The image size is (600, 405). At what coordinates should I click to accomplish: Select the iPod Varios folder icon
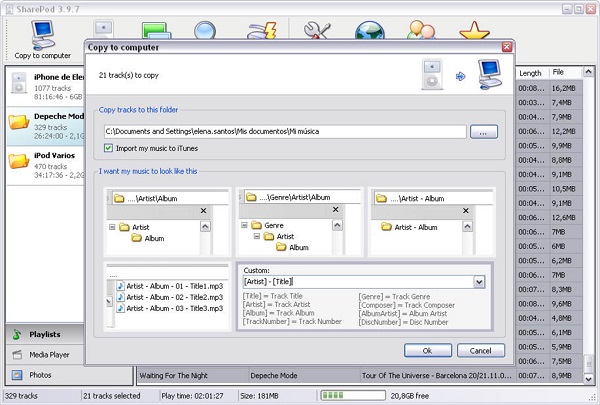click(19, 161)
